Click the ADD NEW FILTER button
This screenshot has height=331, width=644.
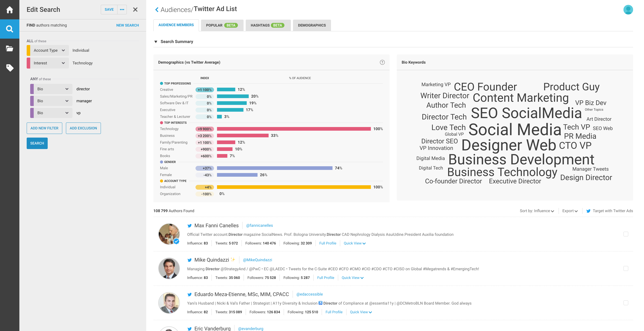(44, 128)
